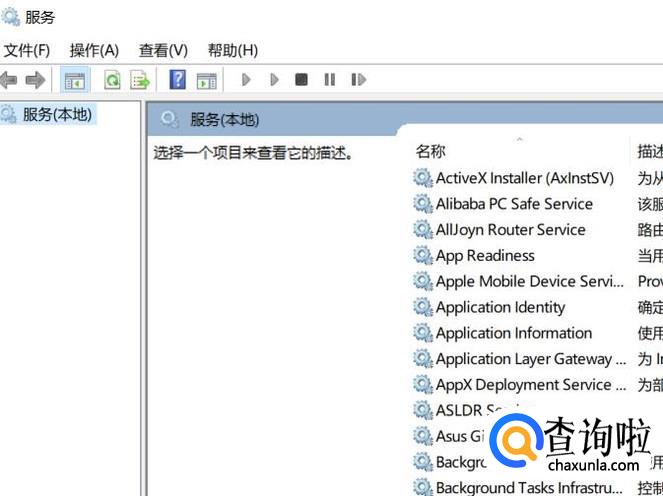Click the Back arrow toolbar icon
The width and height of the screenshot is (663, 496).
tap(8, 79)
